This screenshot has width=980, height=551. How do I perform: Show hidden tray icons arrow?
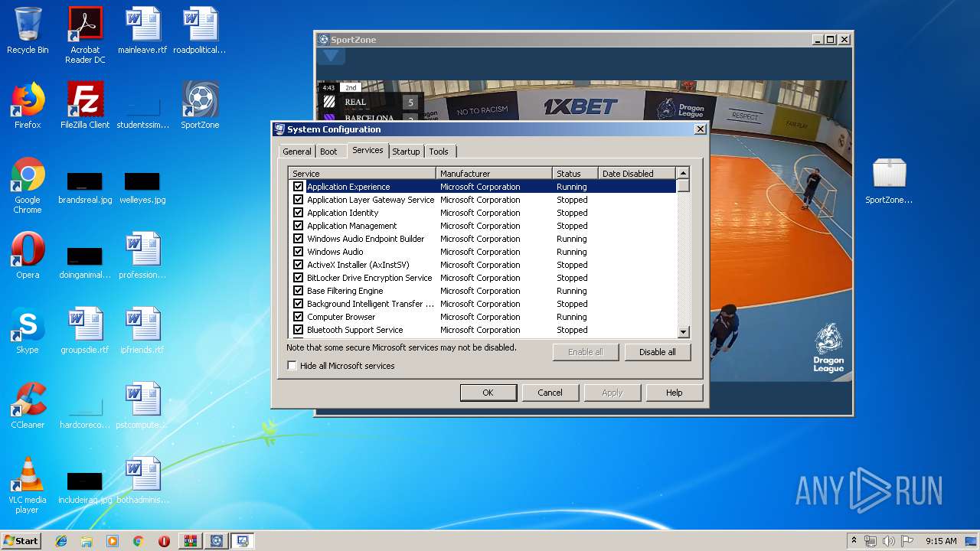[x=854, y=541]
